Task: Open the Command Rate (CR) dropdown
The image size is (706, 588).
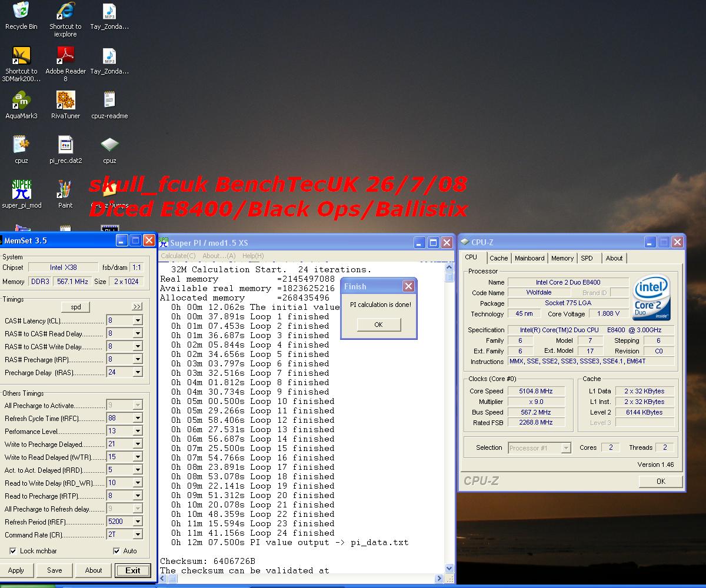Action: click(x=138, y=534)
